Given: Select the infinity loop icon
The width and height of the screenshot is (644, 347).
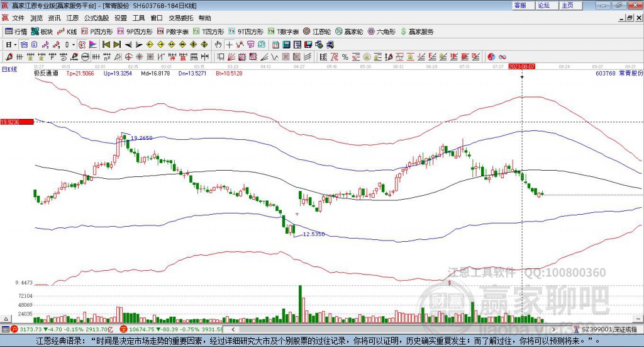Looking at the screenshot, I should [x=502, y=57].
